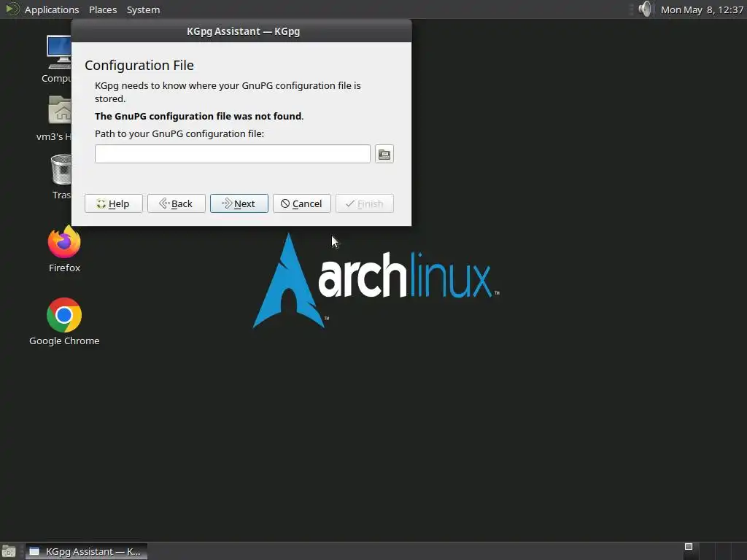Select the Computer desktop icon
Screen dimensions: 747x560
59,52
